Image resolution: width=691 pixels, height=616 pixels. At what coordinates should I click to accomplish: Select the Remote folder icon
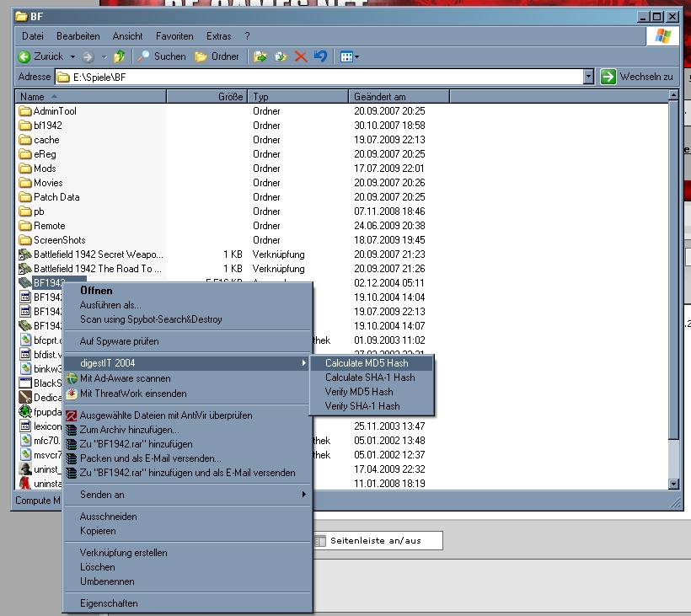point(25,226)
